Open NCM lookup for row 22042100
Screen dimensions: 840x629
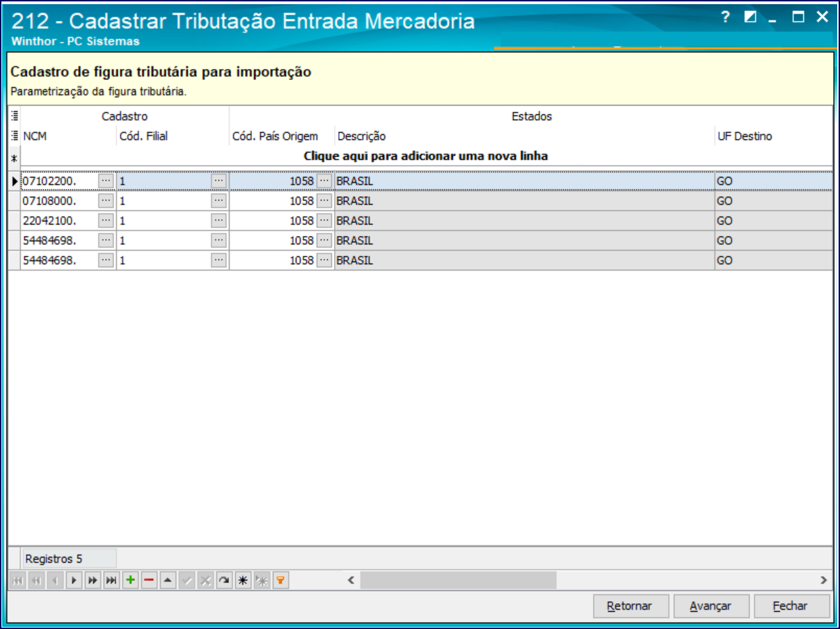coord(106,221)
